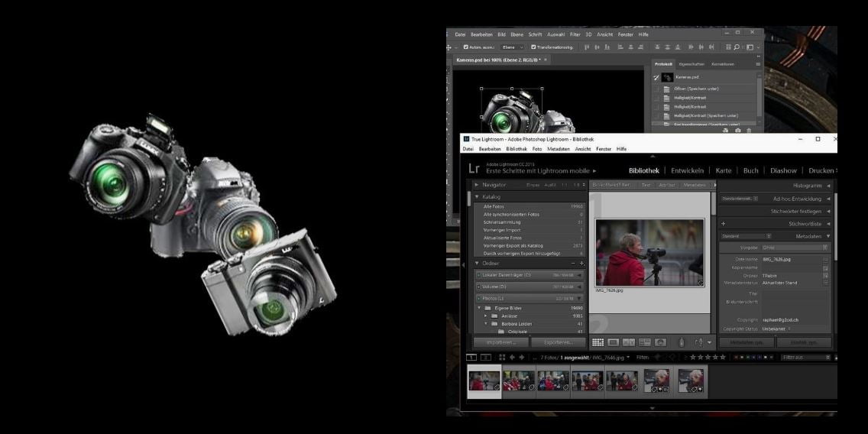Open Photoshop Filter menu

pos(575,34)
